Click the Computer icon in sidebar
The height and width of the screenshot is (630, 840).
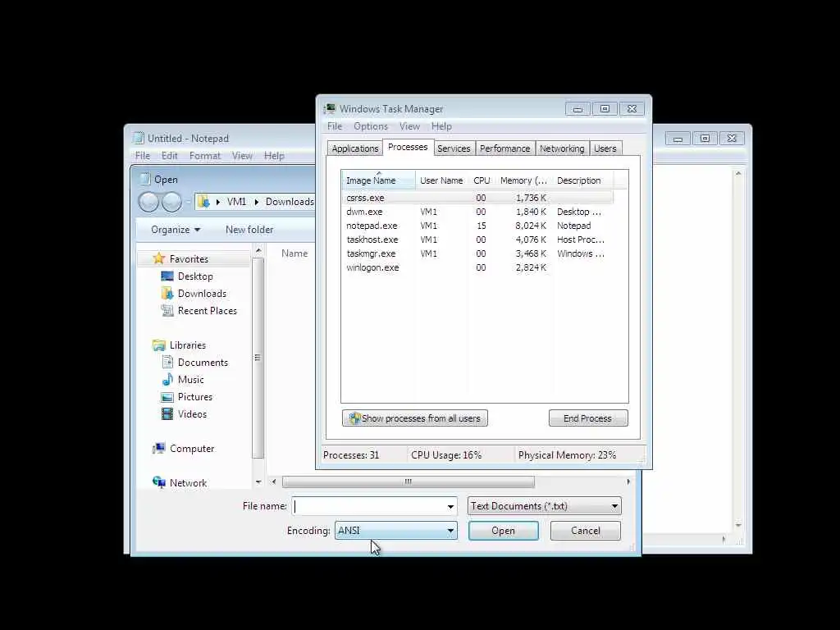158,449
